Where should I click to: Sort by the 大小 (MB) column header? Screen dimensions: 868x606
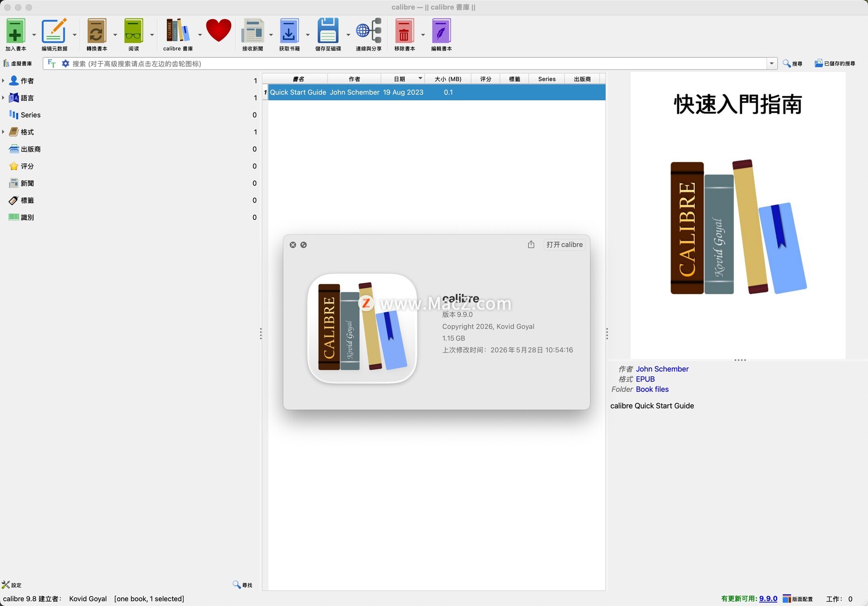[x=448, y=79]
